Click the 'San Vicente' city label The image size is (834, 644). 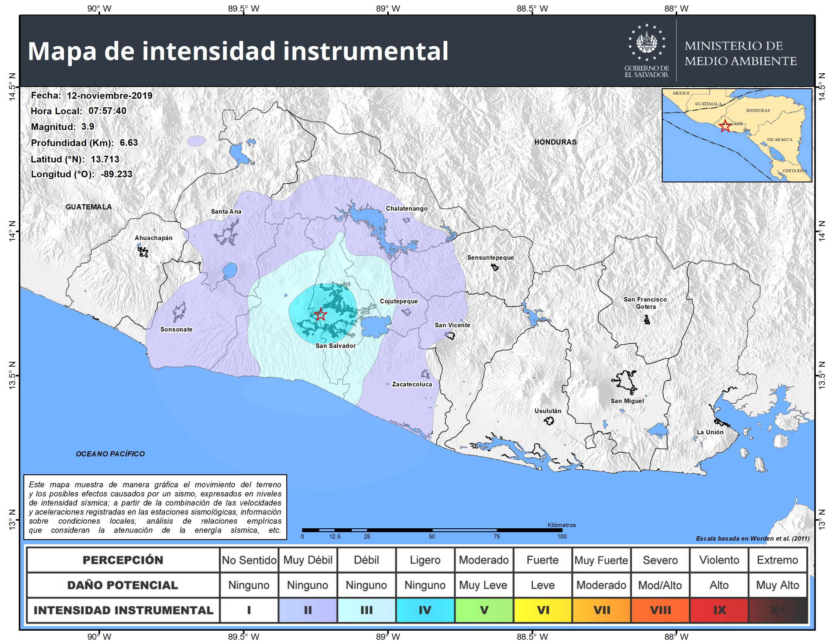452,325
